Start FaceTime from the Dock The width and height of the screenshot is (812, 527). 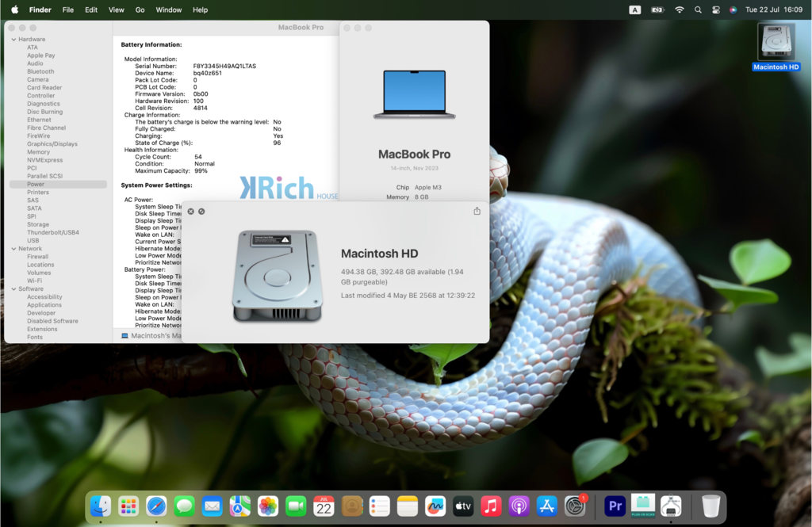297,506
